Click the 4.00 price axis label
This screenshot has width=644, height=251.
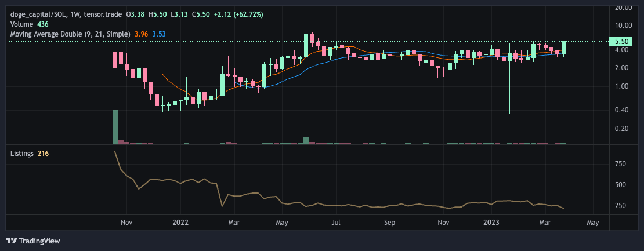622,50
